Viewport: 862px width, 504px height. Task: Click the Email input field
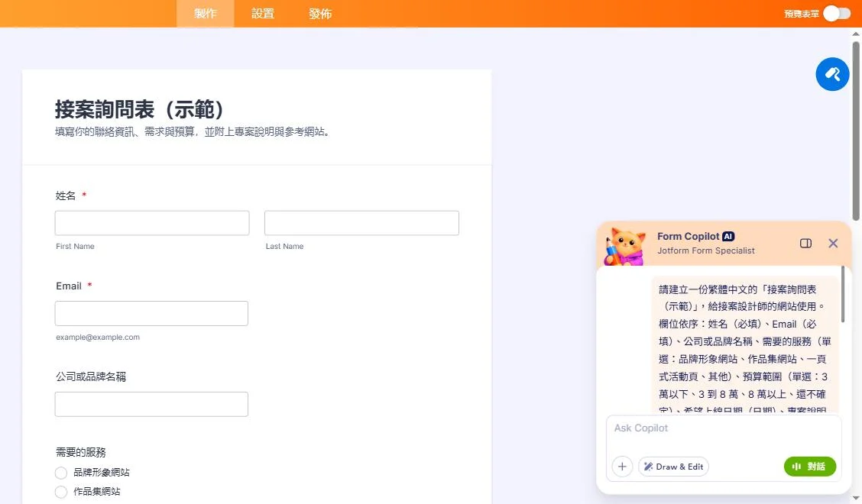[x=151, y=313]
